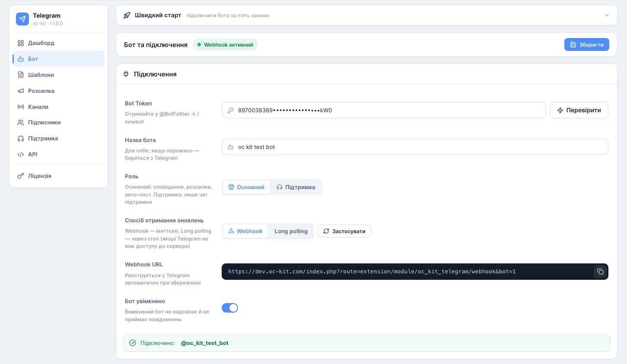The height and width of the screenshot is (364, 627).
Task: Choose Webhook update method
Action: point(245,231)
